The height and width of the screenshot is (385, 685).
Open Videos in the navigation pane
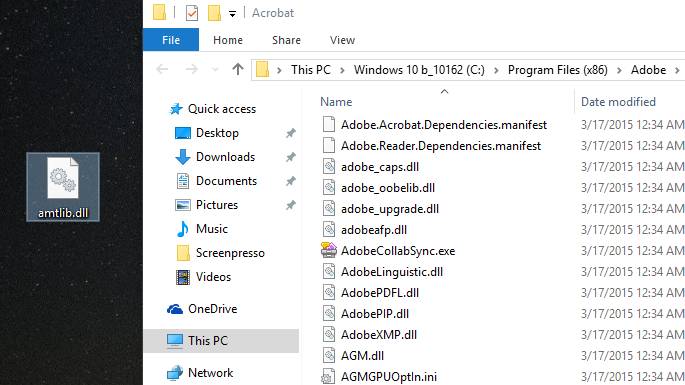[213, 277]
